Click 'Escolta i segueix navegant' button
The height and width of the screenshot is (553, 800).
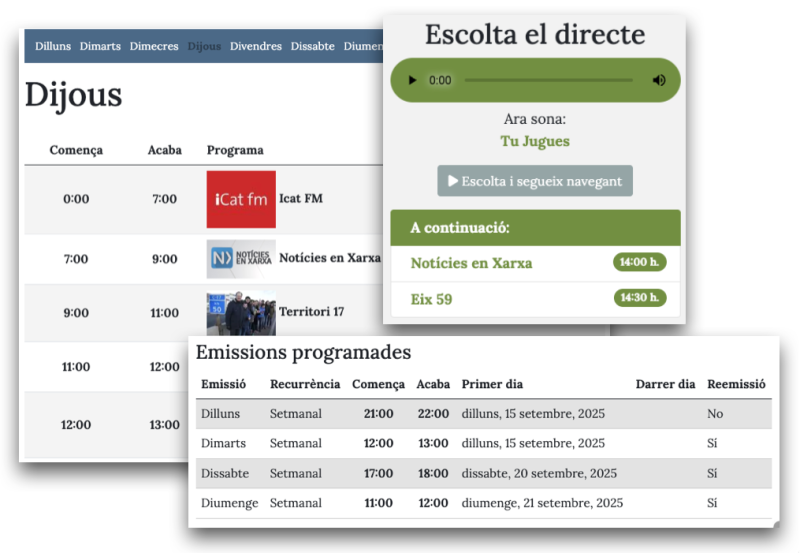[535, 181]
